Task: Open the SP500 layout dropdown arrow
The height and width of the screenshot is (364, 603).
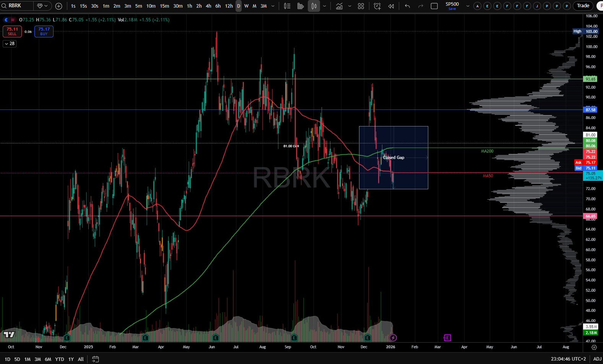Action: pyautogui.click(x=468, y=6)
